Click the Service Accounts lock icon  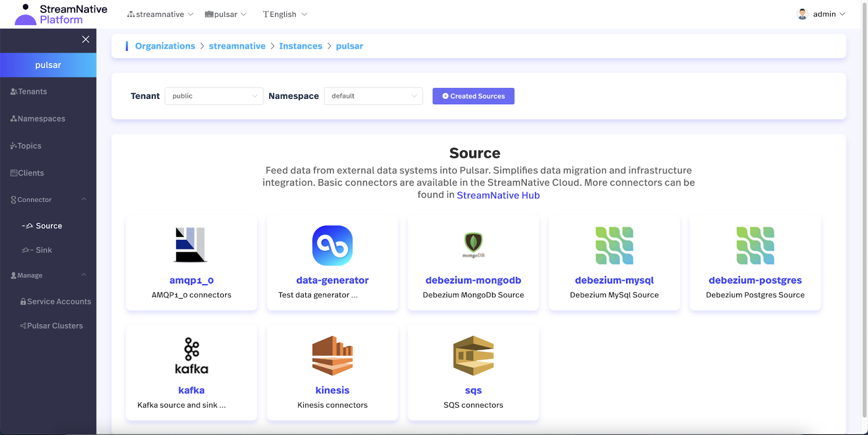[23, 301]
